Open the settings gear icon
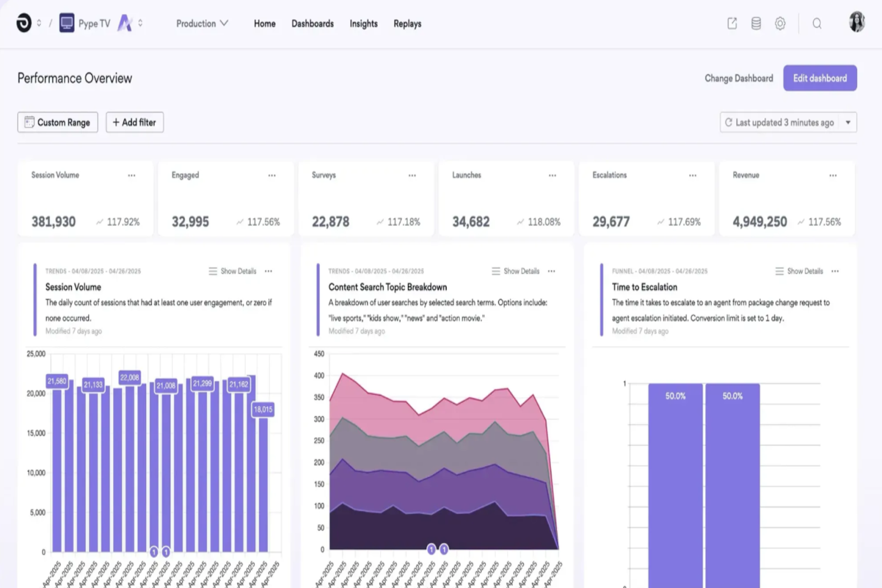The height and width of the screenshot is (588, 882). click(x=780, y=23)
